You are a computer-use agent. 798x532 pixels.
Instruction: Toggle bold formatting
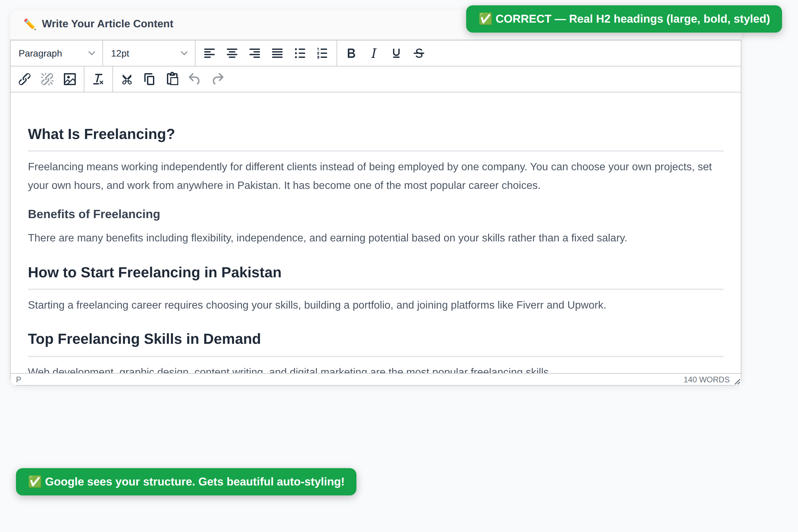(x=351, y=53)
